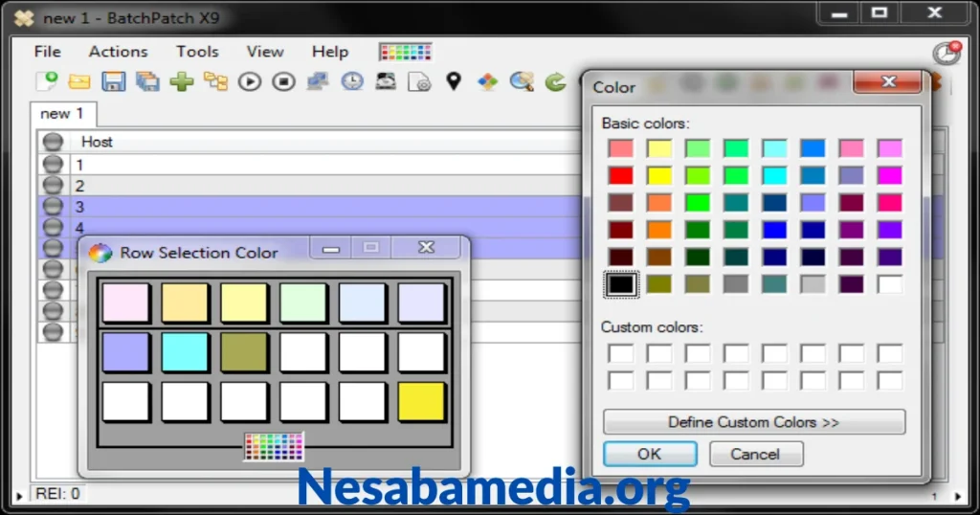Open palette icon below Row Selection swatches
This screenshot has height=515, width=980.
point(274,447)
